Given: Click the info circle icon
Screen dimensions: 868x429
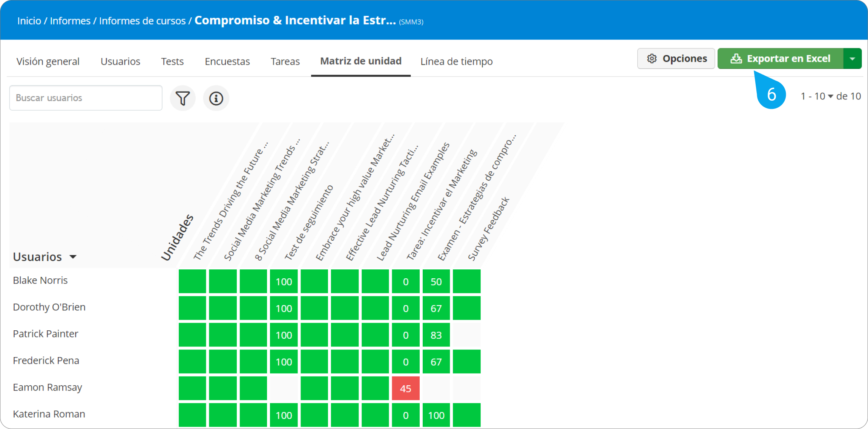Looking at the screenshot, I should click(216, 98).
